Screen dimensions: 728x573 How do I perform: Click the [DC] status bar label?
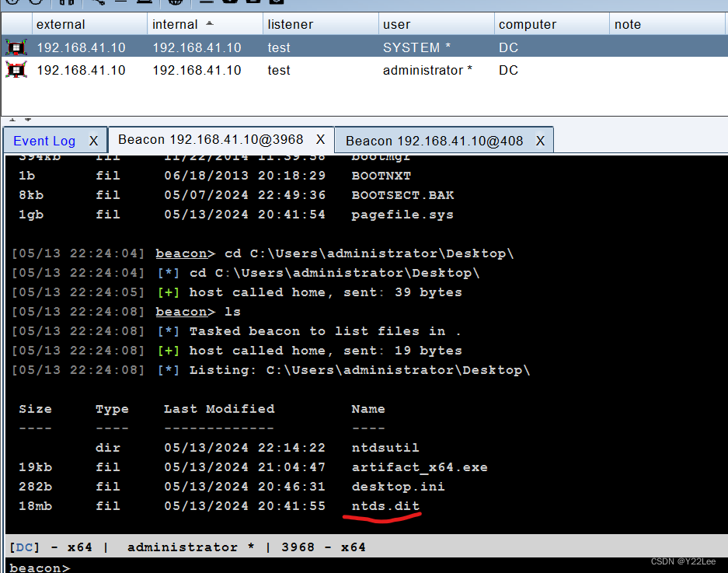point(25,547)
